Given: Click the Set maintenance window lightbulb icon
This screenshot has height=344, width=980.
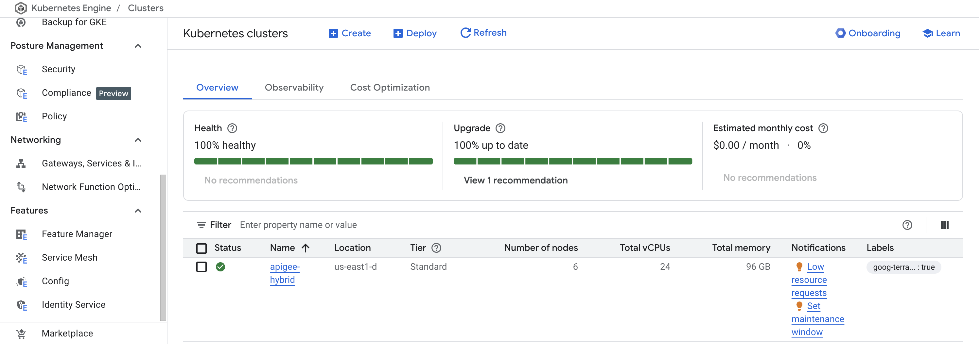Looking at the screenshot, I should coord(799,306).
